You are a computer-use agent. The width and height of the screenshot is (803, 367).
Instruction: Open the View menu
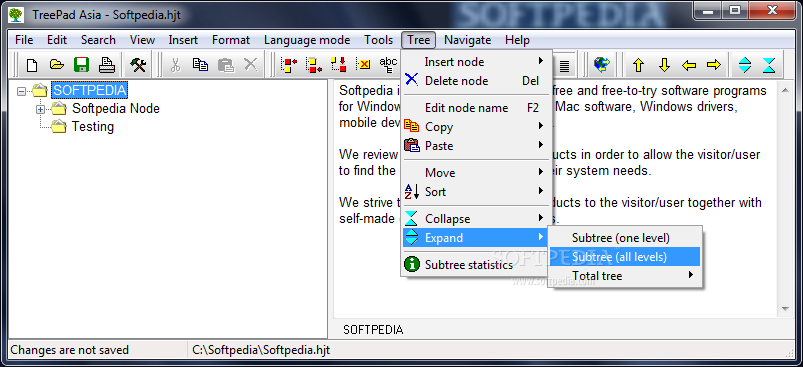pyautogui.click(x=142, y=40)
